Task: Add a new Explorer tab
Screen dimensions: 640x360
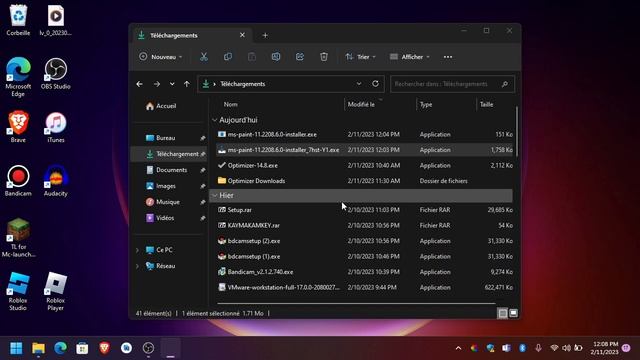Action: 265,36
